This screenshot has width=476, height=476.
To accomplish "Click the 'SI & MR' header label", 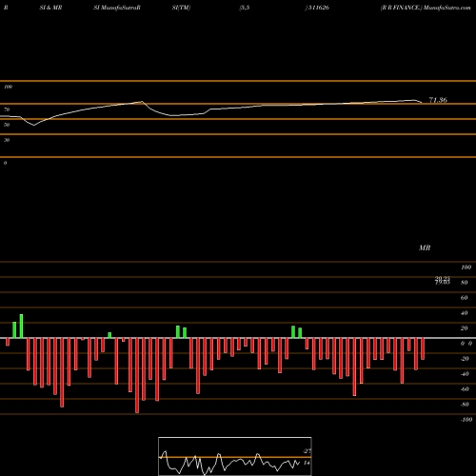I will point(50,8).
